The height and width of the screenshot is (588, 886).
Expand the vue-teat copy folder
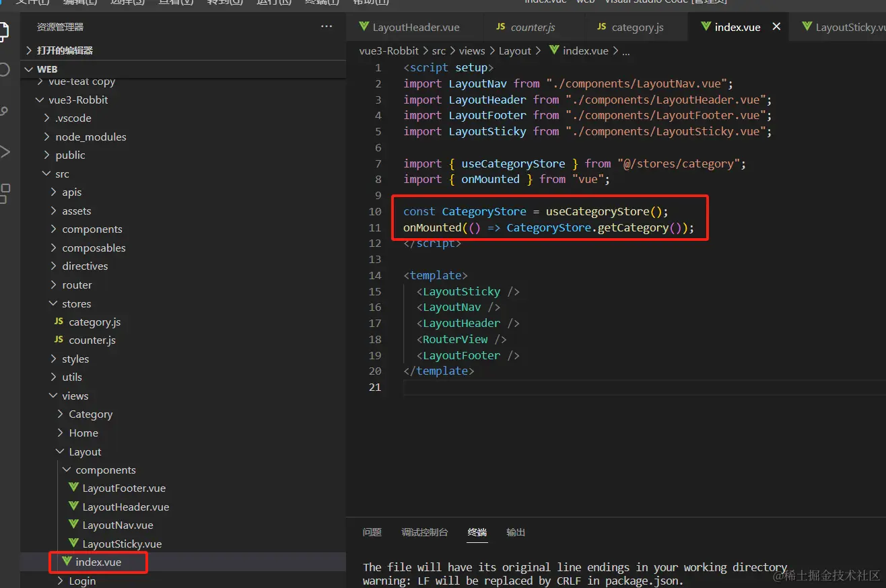(x=40, y=81)
